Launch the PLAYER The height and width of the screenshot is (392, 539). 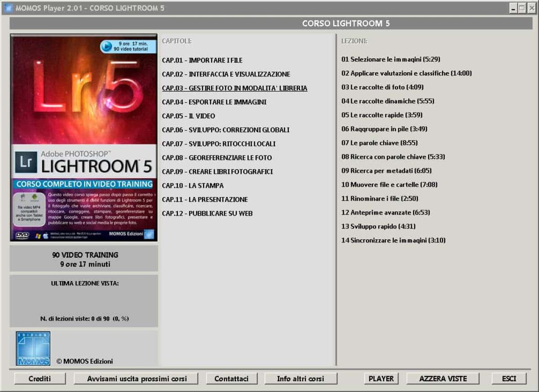pos(382,379)
